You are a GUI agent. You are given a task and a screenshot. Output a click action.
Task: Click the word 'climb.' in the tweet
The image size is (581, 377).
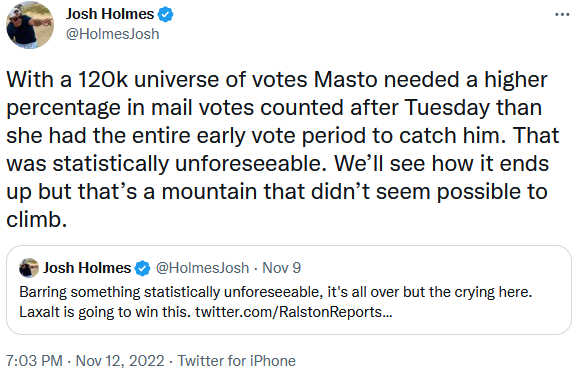(x=37, y=219)
